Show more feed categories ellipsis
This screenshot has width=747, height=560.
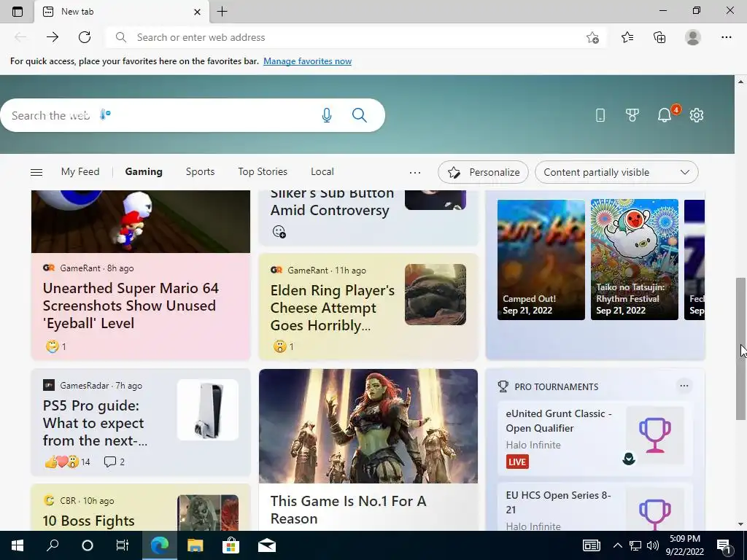click(x=415, y=172)
